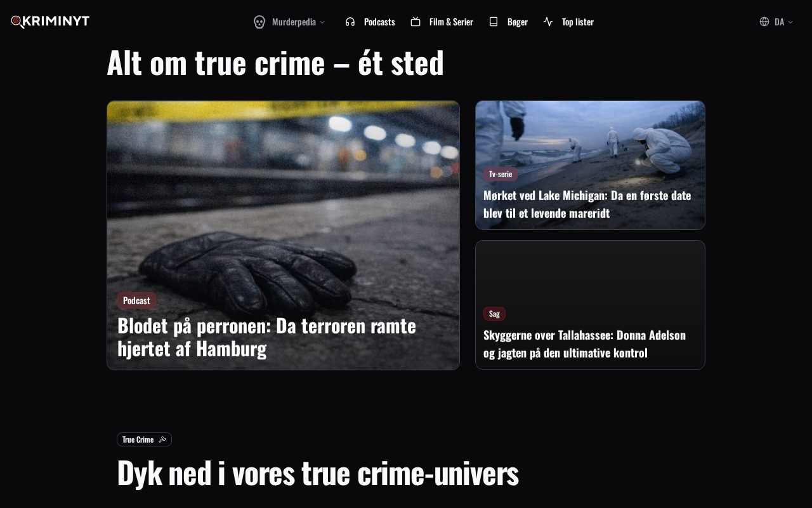Click the Podcasts headphones icon

pyautogui.click(x=350, y=22)
